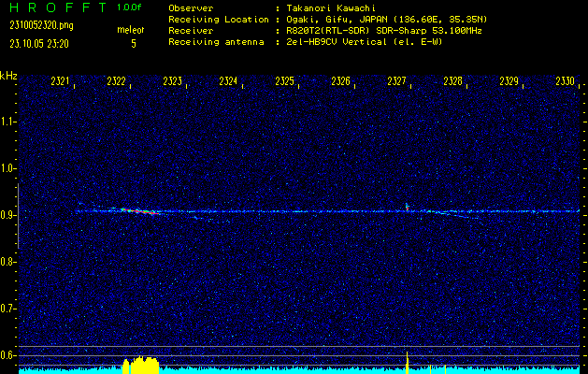Click the meteor count value 5

(x=132, y=43)
